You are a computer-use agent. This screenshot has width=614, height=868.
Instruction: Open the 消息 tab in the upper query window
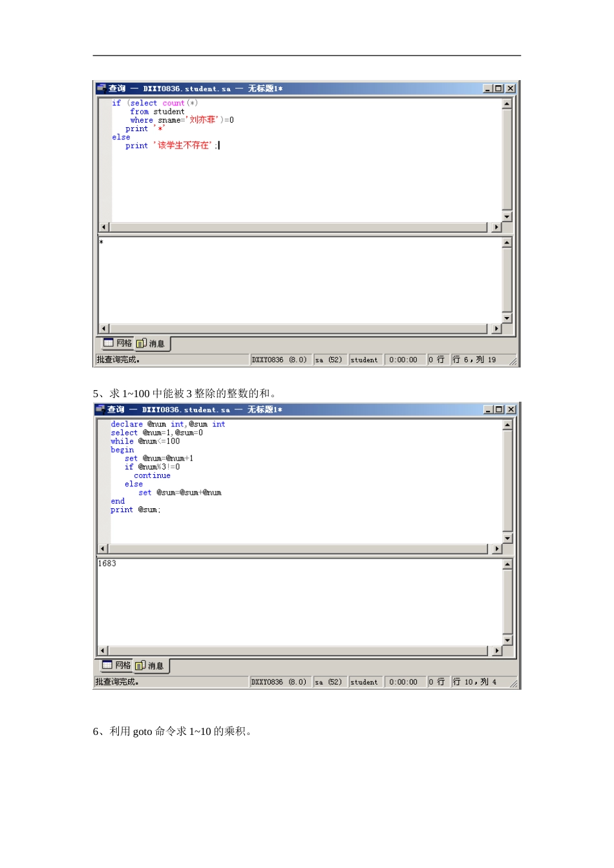pos(151,344)
